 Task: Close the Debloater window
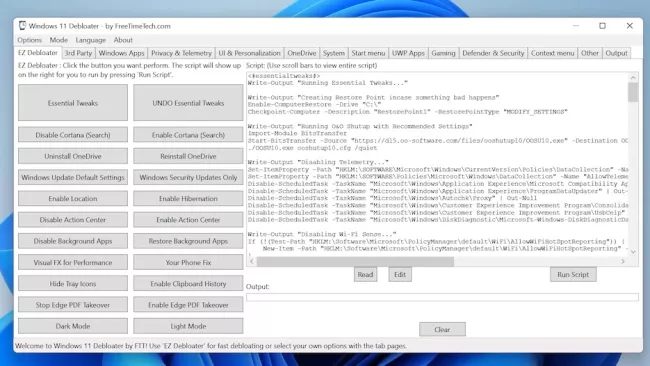coord(629,26)
